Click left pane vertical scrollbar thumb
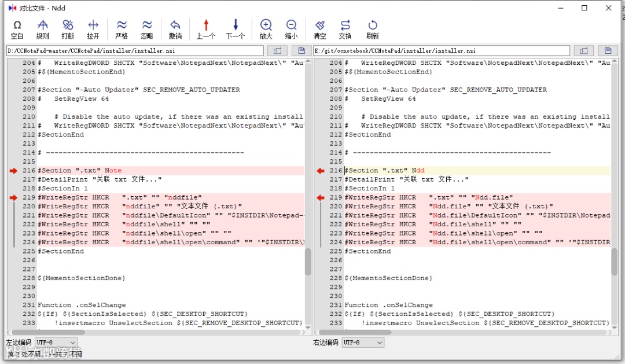Image resolution: width=625 pixels, height=364 pixels. click(308, 262)
